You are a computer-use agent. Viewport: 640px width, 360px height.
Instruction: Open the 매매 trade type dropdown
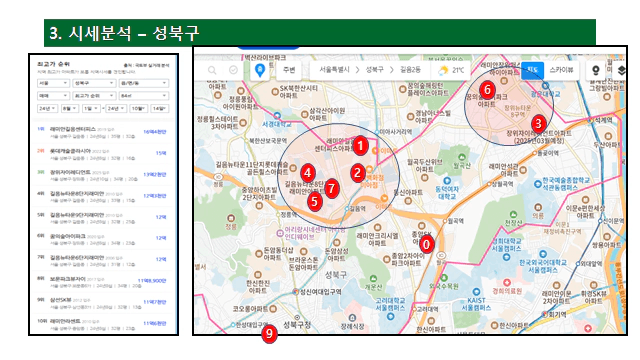[x=53, y=96]
